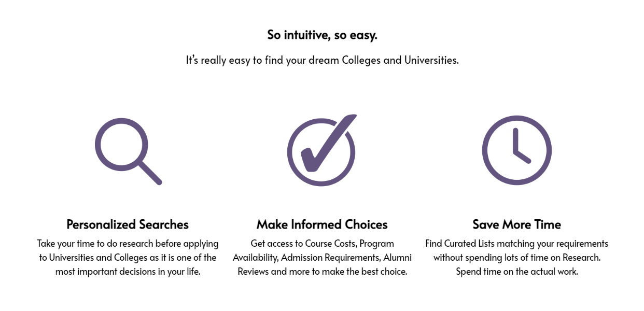Click the dream Colleges and Universities subtitle

point(322,60)
